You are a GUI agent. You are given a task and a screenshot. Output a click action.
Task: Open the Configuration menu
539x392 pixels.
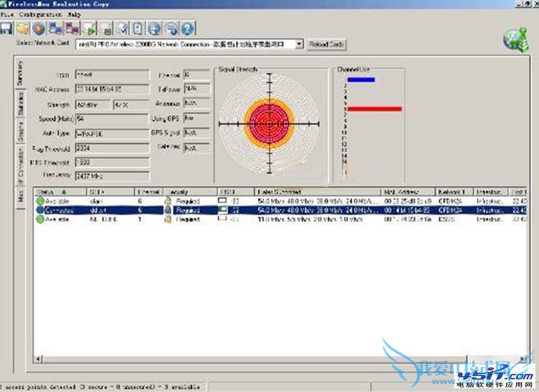(x=38, y=15)
